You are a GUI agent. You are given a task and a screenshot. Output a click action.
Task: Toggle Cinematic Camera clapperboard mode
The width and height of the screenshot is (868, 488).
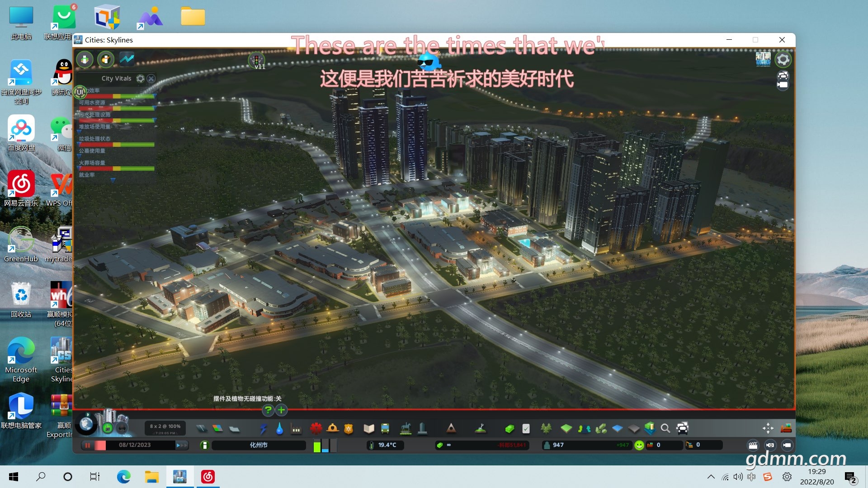tap(753, 445)
